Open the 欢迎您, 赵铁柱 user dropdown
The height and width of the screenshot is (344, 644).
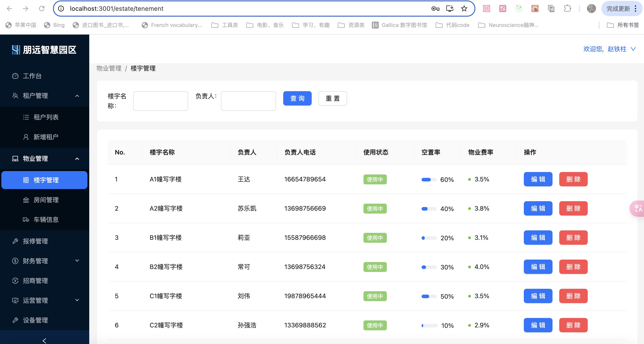pos(609,49)
